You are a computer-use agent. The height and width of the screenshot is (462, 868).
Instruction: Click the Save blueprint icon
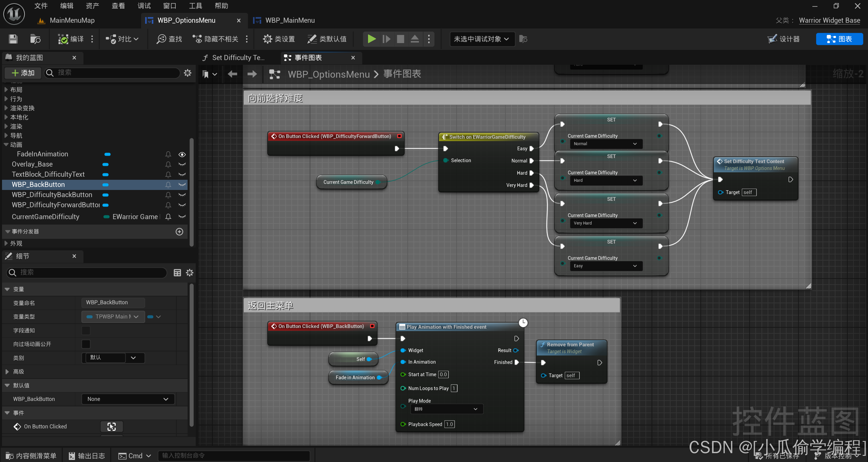pos(13,39)
